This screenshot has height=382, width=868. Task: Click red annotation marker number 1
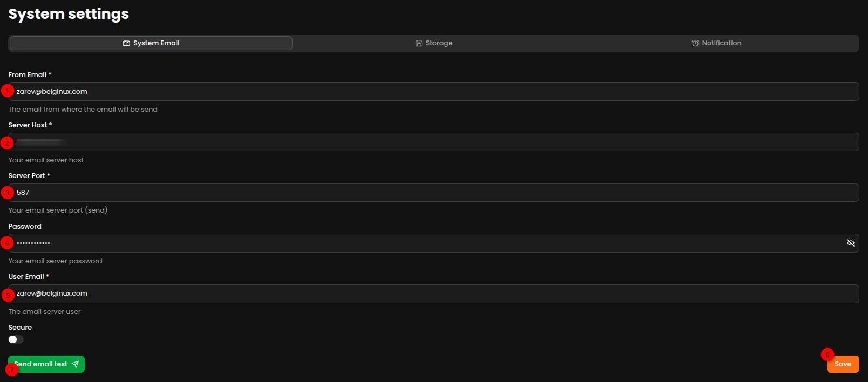point(8,91)
